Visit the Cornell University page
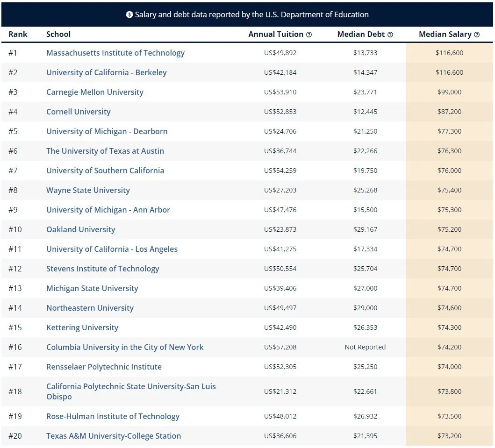Image resolution: width=495 pixels, height=448 pixels. click(78, 112)
